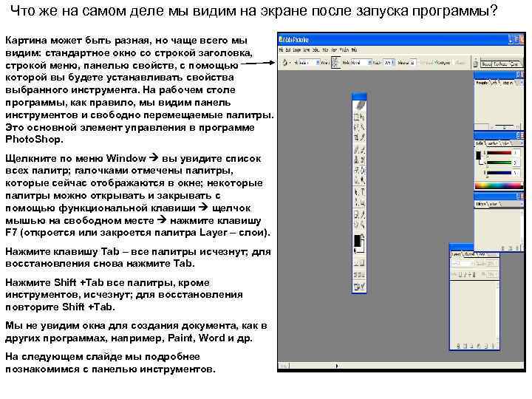Open the Tool Presets tab in palette well
532x399 pixels.
pos(499,64)
